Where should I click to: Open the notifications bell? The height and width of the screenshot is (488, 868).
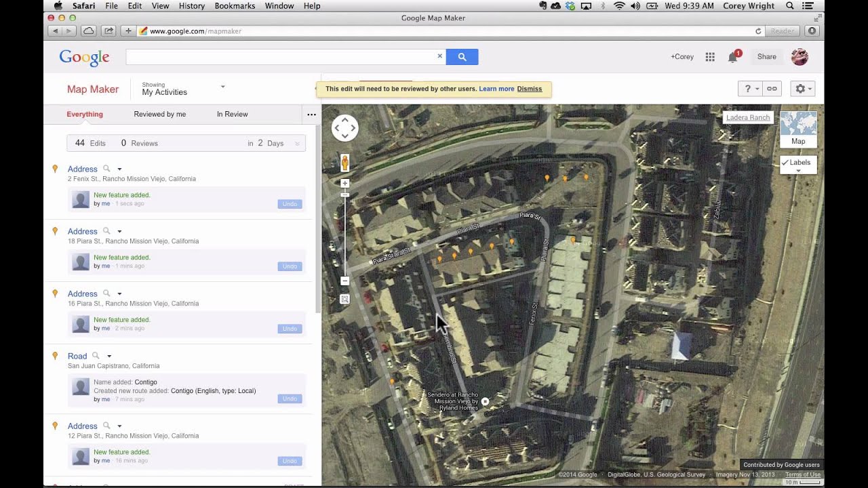coord(733,57)
